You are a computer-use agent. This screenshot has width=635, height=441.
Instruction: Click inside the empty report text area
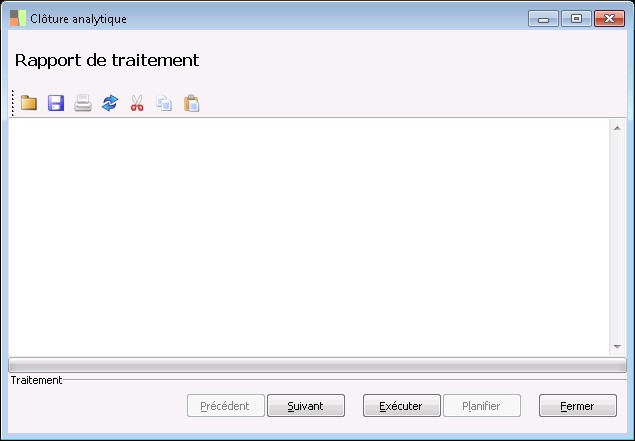click(x=309, y=237)
